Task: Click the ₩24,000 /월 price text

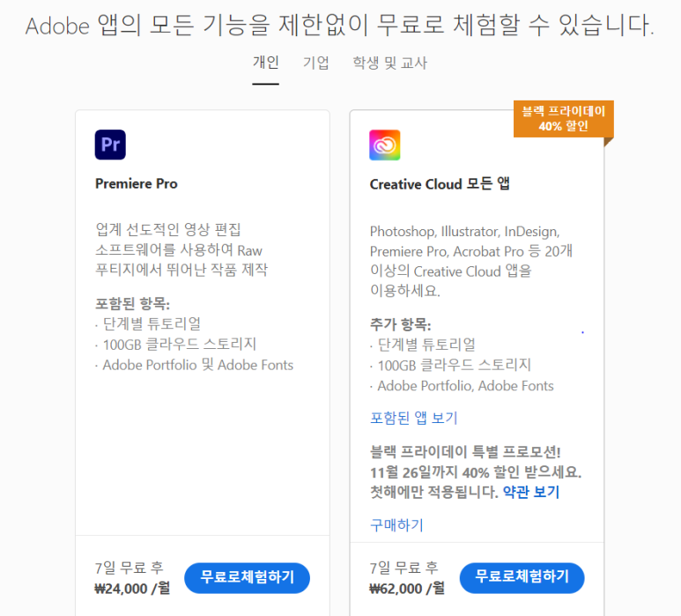Action: click(x=132, y=588)
